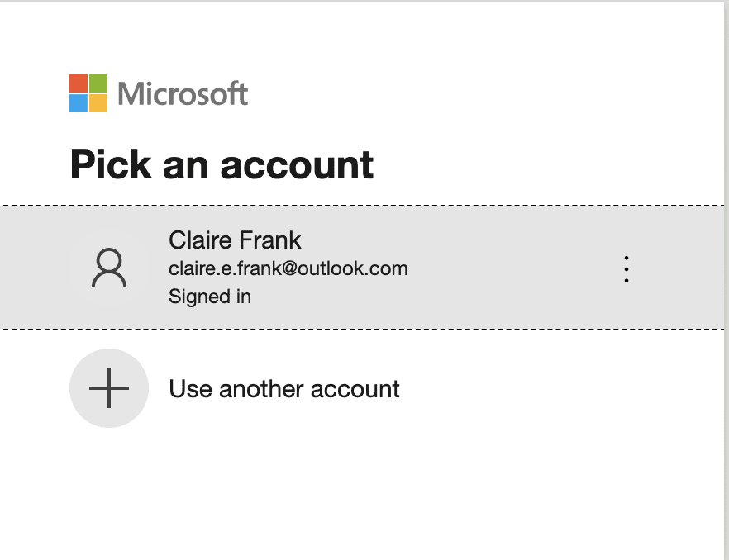
Task: Click the vertical scrollbar at right edge
Action: [726, 281]
